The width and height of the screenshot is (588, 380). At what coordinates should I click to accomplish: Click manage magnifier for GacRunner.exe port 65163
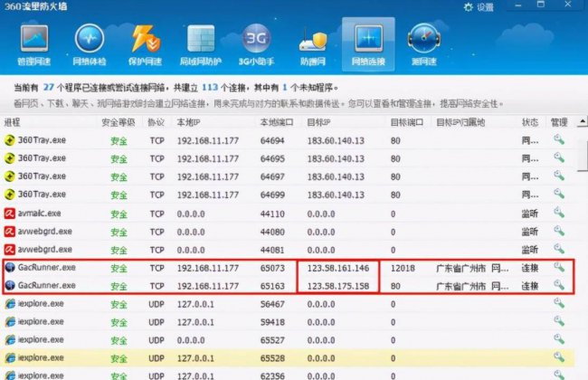[x=559, y=285]
